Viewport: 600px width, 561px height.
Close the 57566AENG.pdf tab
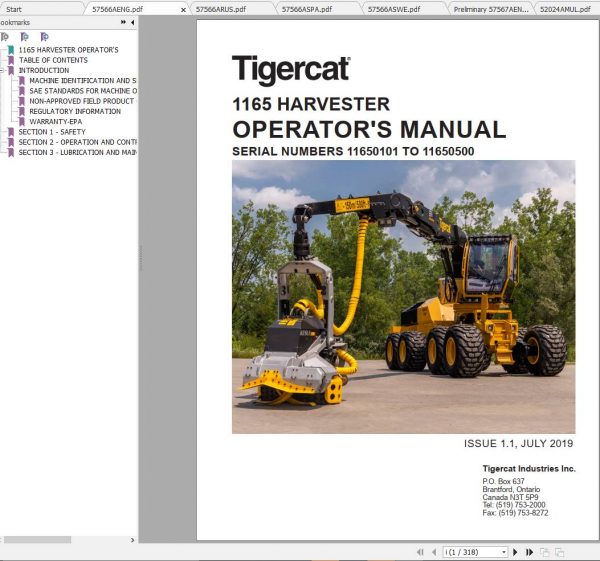pyautogui.click(x=183, y=10)
